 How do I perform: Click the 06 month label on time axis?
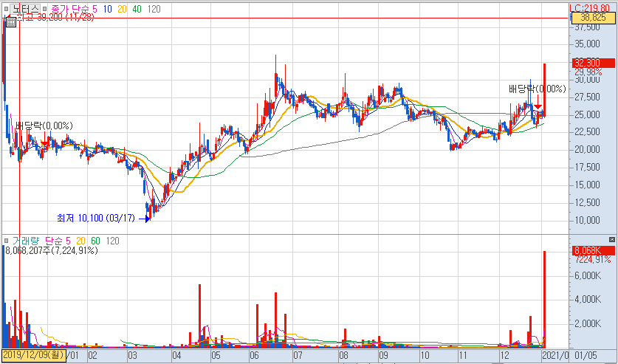pos(255,355)
